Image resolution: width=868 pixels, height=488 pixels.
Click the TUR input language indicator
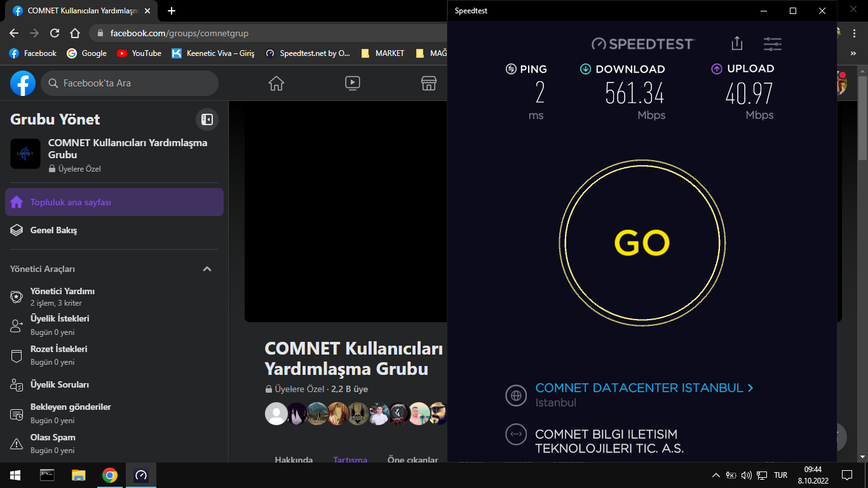(780, 475)
